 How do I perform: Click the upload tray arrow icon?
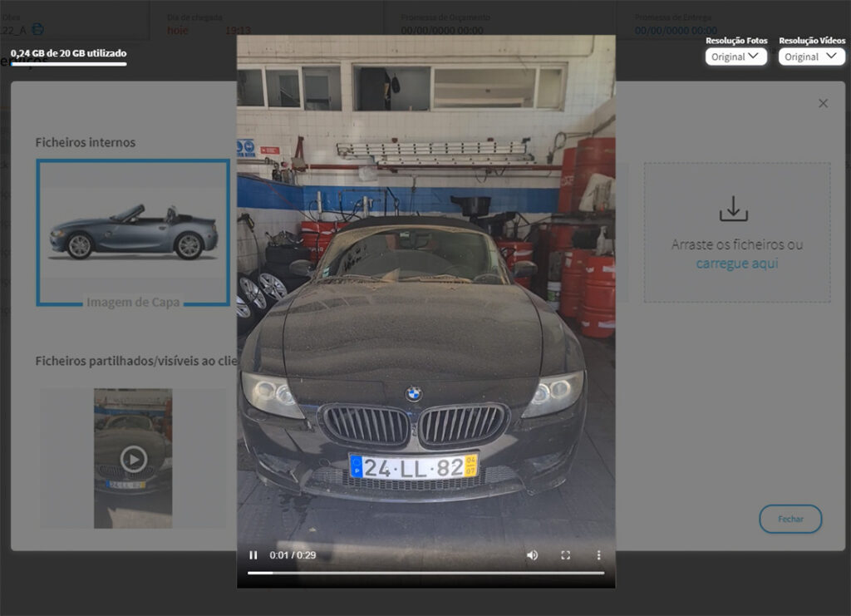(x=733, y=209)
